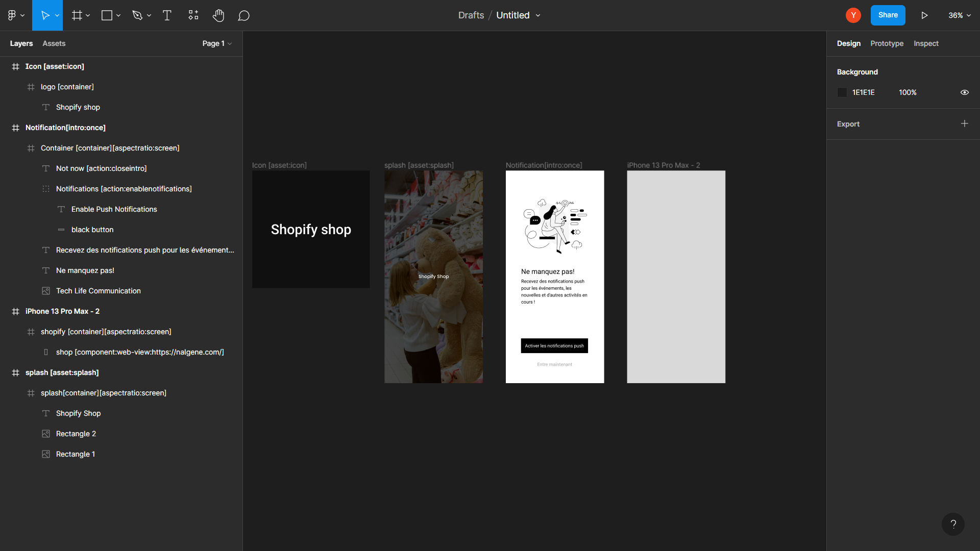Click the Share button
Image resolution: width=980 pixels, height=551 pixels.
888,15
